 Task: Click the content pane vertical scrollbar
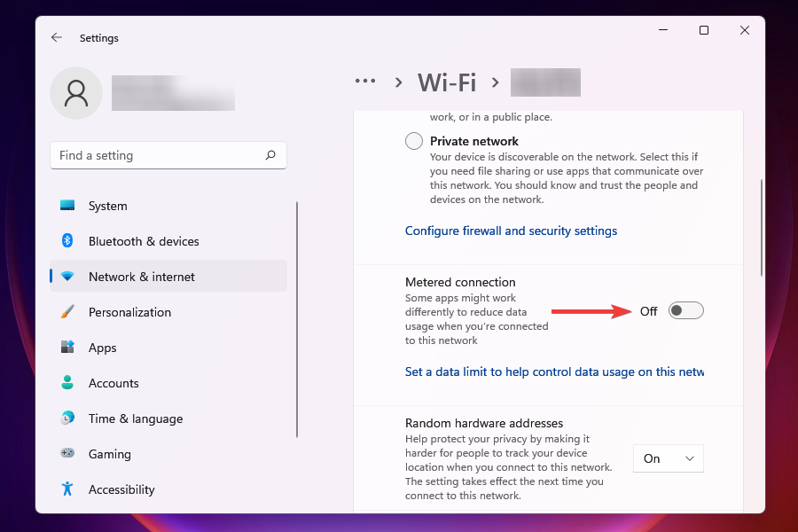tap(762, 228)
